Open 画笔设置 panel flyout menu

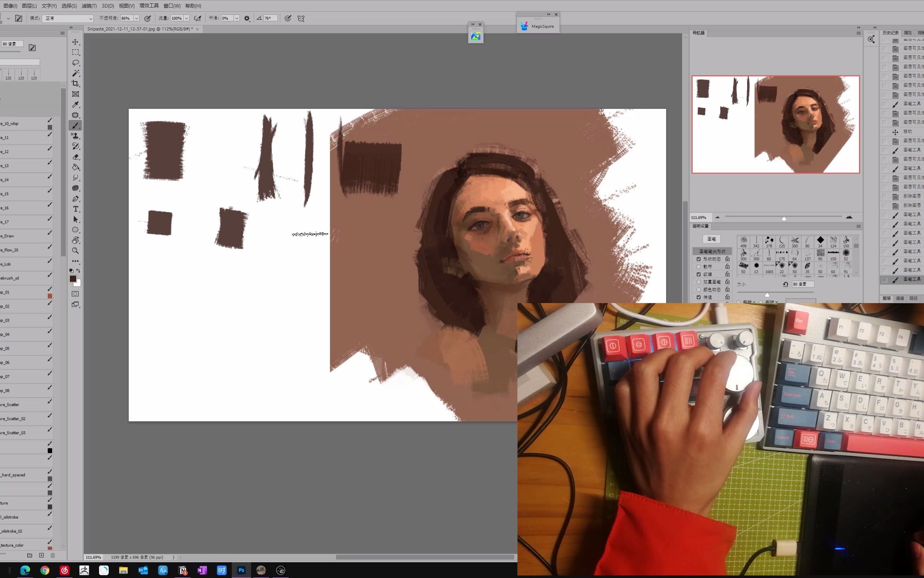point(859,226)
